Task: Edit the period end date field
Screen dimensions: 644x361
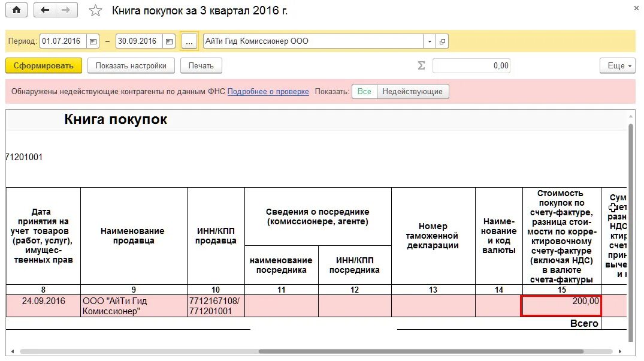Action: click(139, 41)
